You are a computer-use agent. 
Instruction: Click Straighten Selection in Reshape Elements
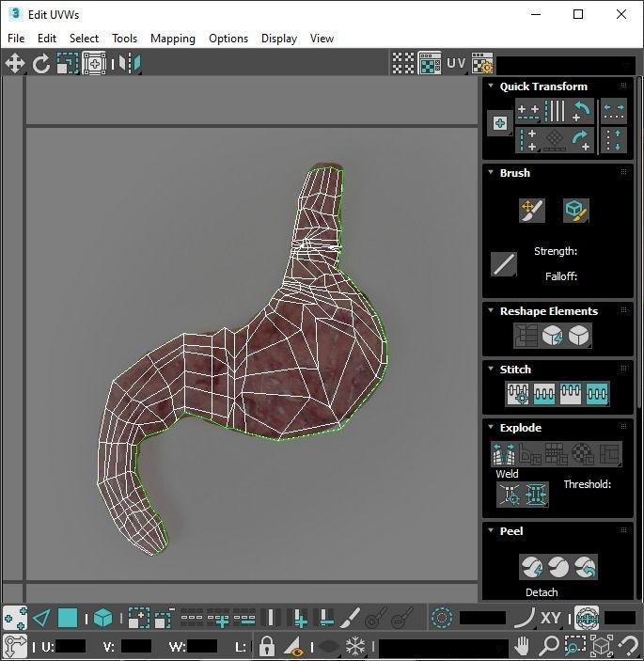tap(526, 336)
